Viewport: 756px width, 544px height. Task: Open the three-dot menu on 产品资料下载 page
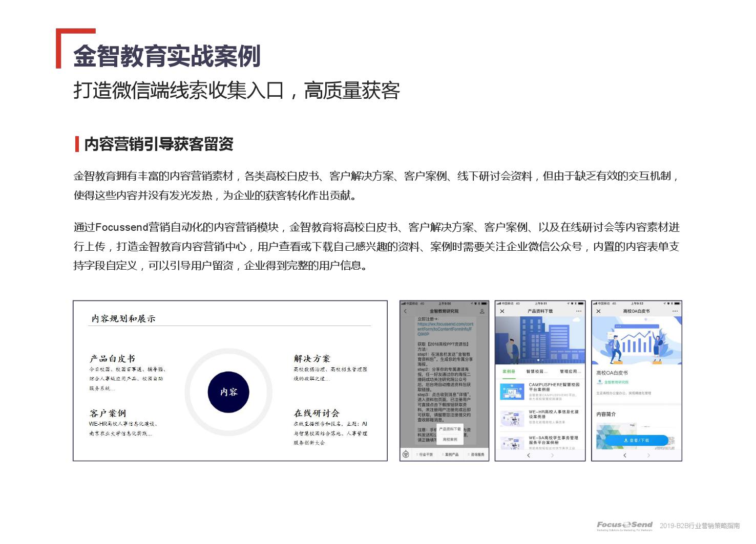579,311
